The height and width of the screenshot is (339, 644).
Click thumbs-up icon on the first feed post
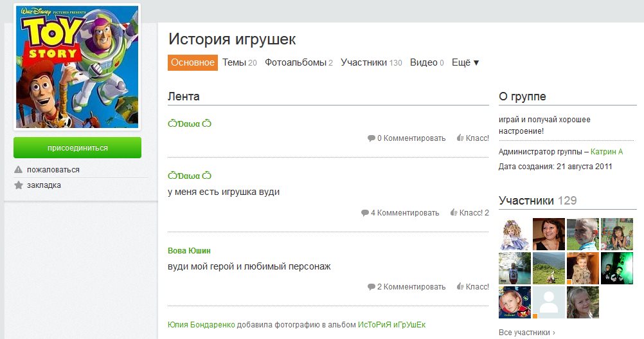(460, 138)
